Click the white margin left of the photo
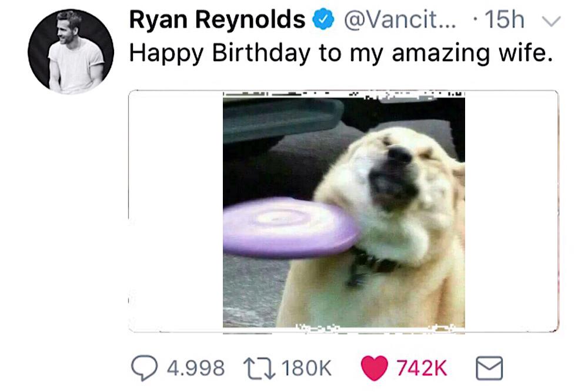This screenshot has height=392, width=588. pos(176,211)
